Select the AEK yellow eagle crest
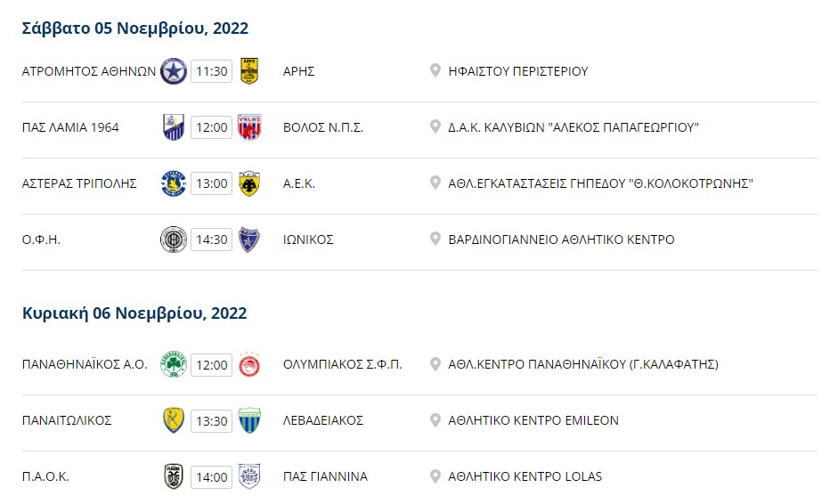Screen dimensions: 838x504 click(x=249, y=183)
